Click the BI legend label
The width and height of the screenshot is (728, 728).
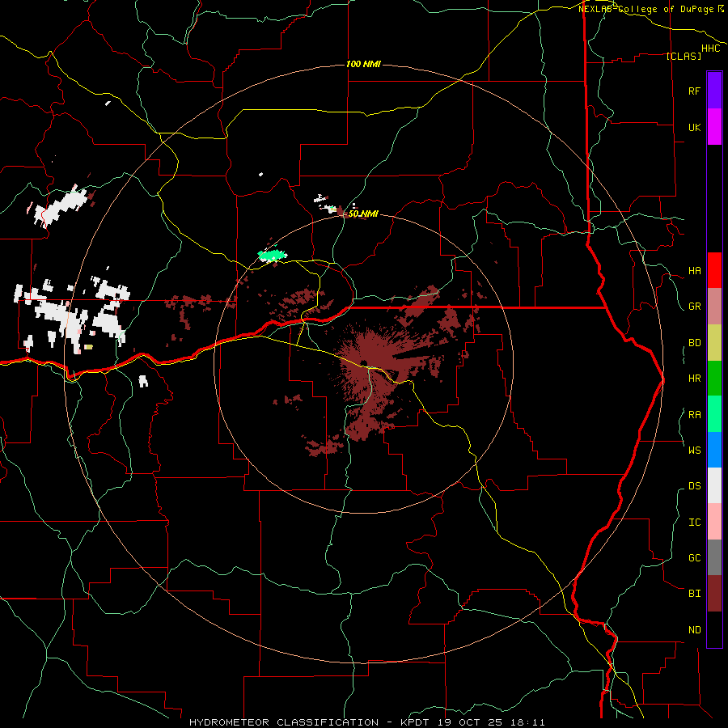[x=694, y=594]
